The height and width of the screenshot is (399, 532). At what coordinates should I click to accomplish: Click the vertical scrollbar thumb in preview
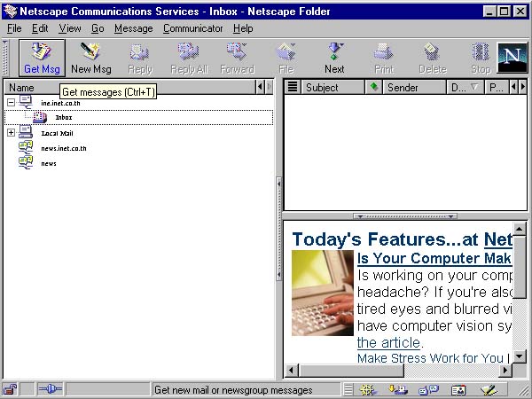519,268
